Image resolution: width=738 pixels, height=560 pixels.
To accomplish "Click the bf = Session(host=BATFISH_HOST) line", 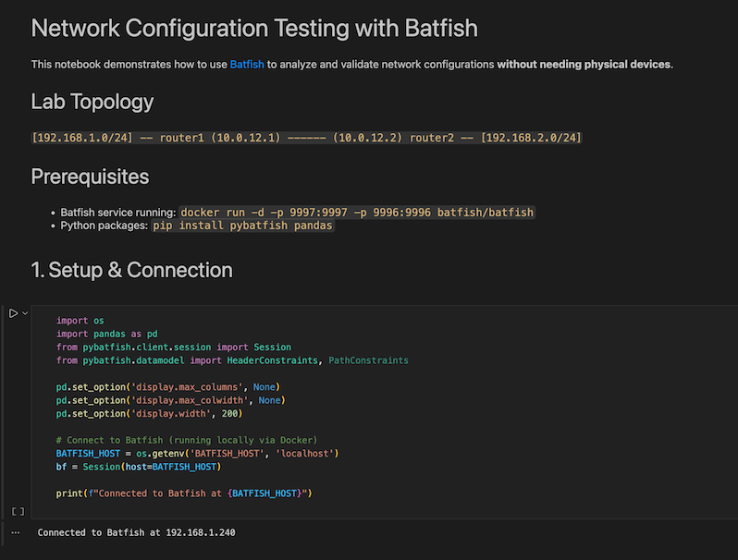I will click(x=136, y=467).
